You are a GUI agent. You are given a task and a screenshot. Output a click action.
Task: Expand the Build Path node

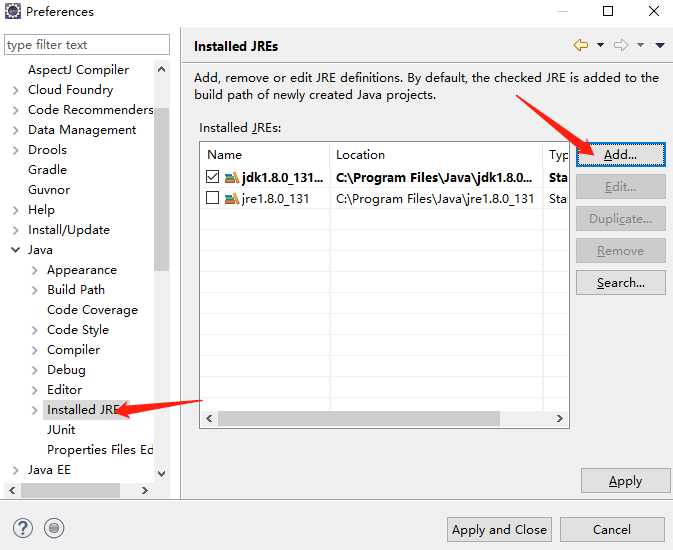pos(35,290)
